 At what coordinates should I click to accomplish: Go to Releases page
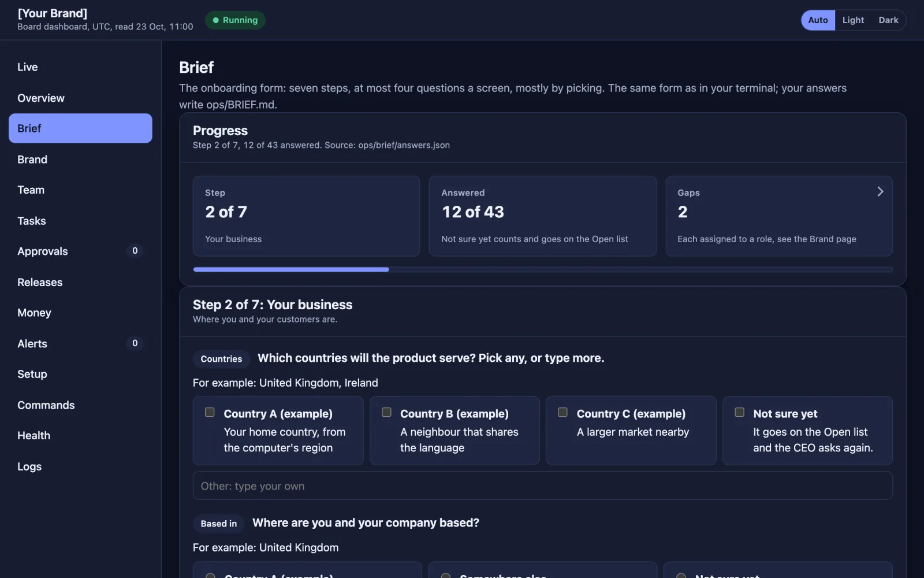pyautogui.click(x=80, y=282)
